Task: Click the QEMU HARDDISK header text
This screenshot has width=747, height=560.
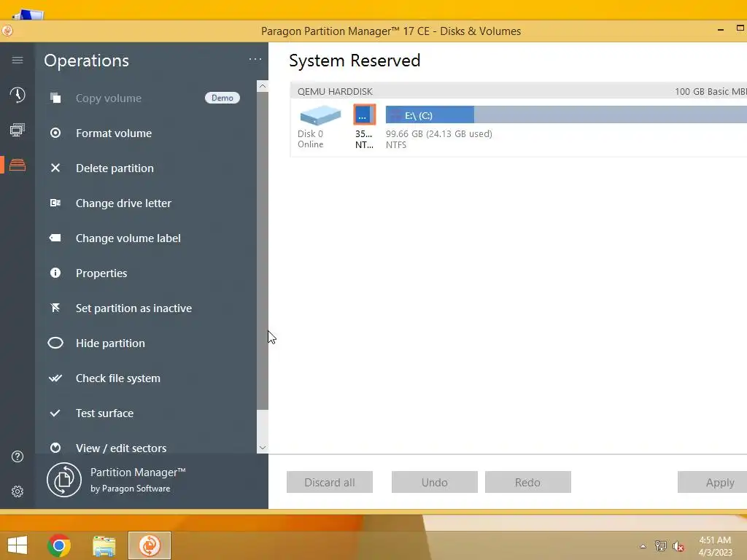Action: coord(335,91)
